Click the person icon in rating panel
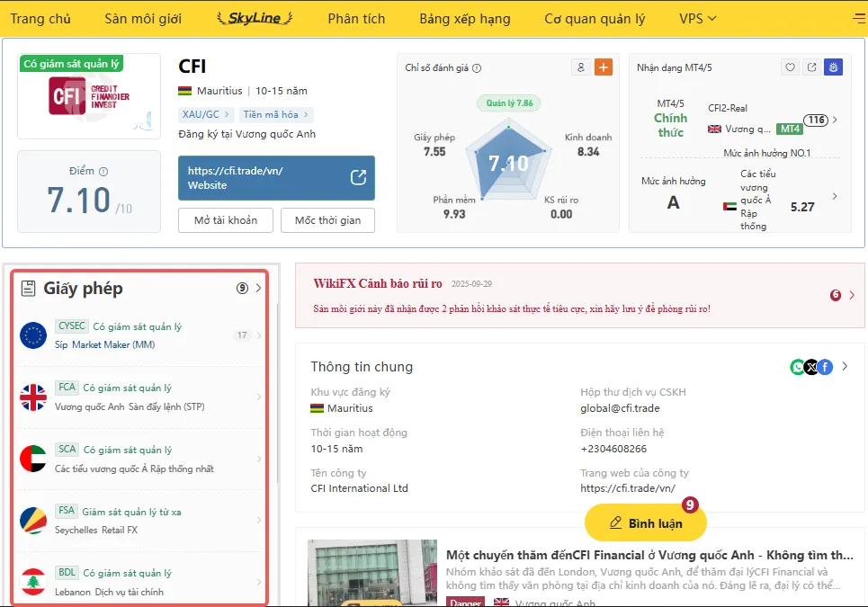Image resolution: width=868 pixels, height=607 pixels. (581, 67)
